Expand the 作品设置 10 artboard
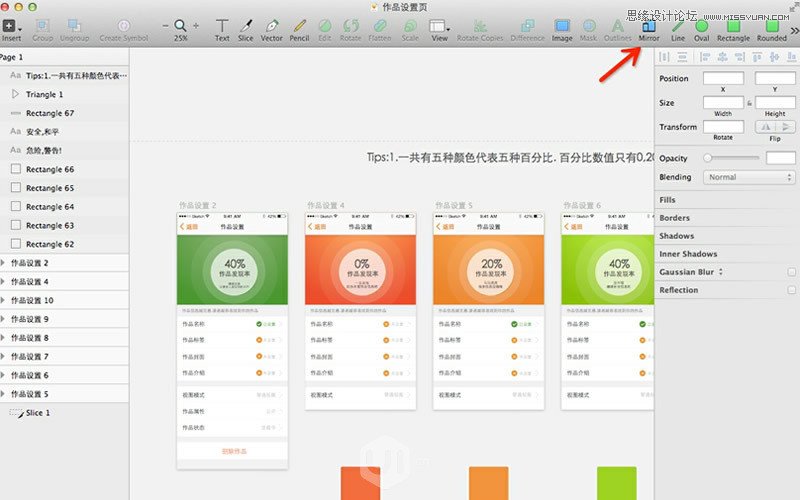800x500 pixels. coord(3,300)
